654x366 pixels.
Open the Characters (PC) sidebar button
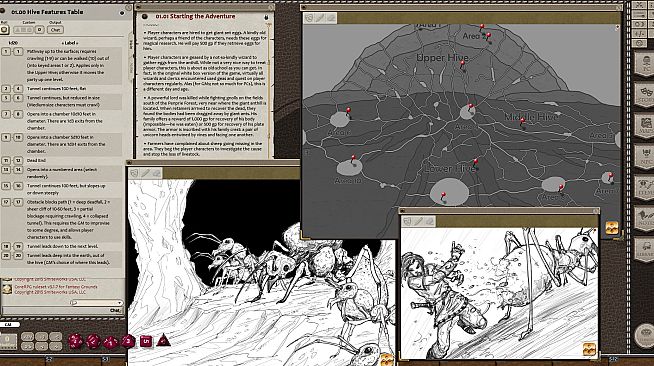tap(645, 65)
